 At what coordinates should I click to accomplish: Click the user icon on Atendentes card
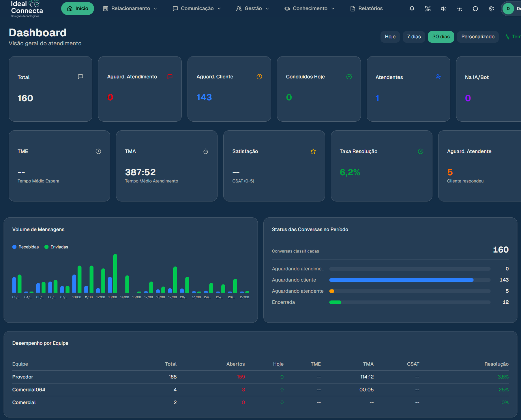pyautogui.click(x=438, y=77)
